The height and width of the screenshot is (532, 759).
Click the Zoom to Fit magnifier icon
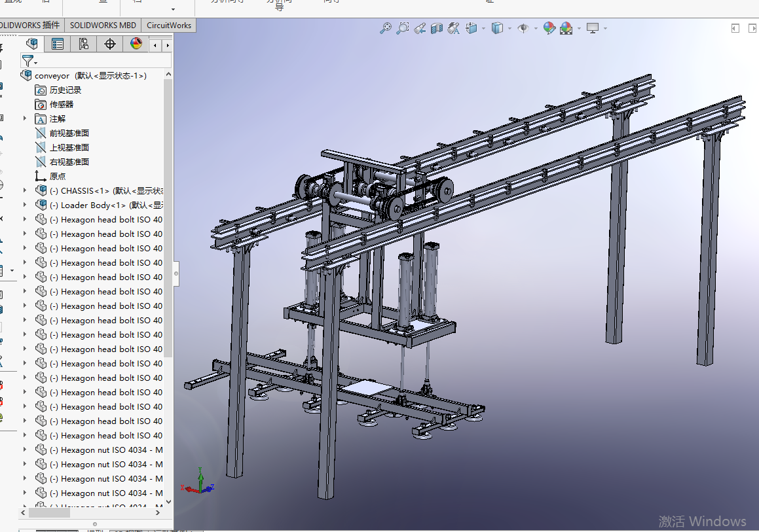click(386, 28)
